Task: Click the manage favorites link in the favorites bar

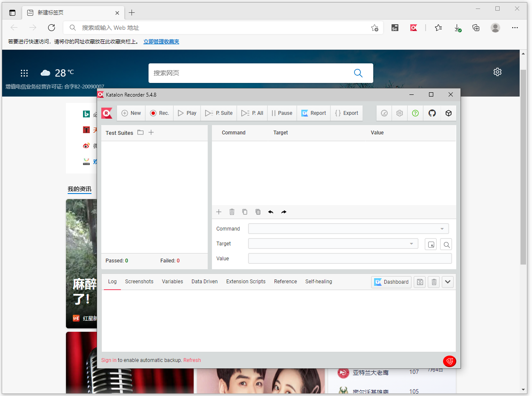Action: point(161,42)
